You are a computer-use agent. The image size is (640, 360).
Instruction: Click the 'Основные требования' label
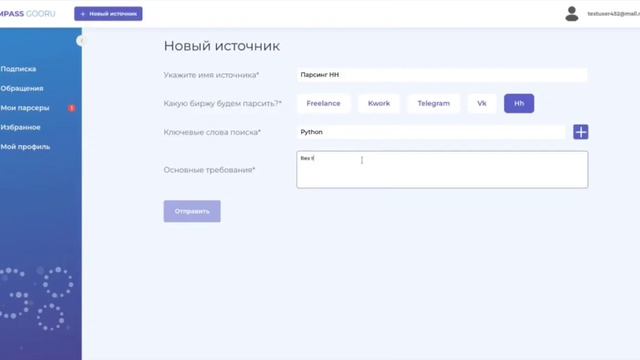click(209, 170)
